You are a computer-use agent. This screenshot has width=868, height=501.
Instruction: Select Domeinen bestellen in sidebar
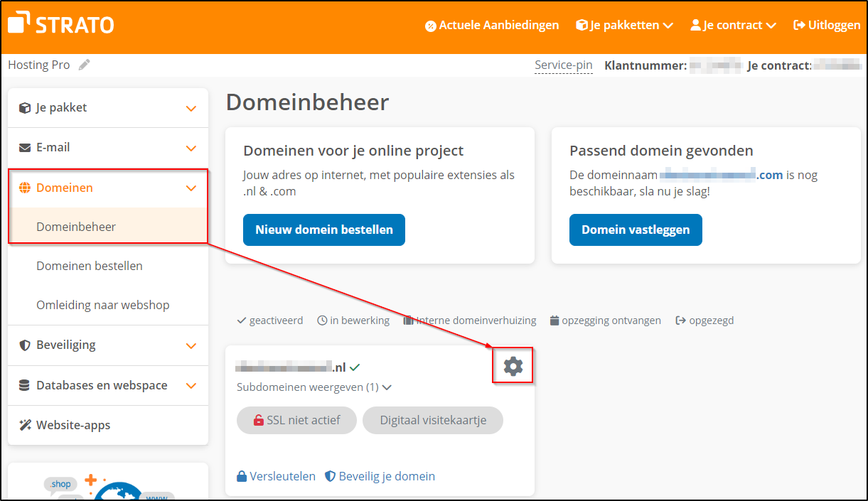(x=90, y=266)
